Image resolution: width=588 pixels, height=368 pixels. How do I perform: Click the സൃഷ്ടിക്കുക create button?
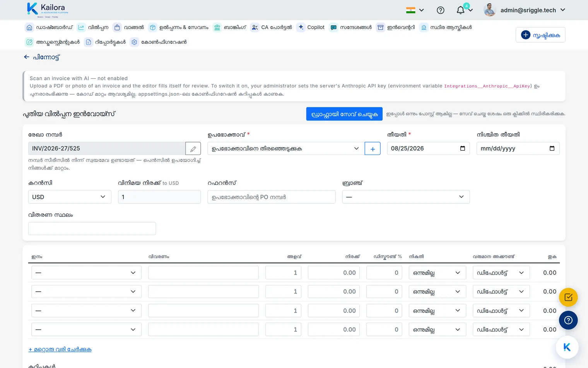[540, 35]
